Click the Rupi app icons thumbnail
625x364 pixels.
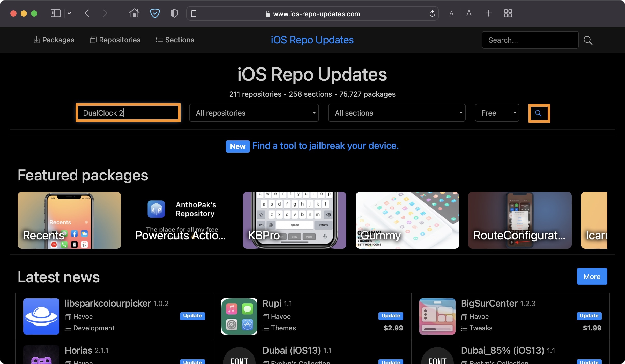239,316
